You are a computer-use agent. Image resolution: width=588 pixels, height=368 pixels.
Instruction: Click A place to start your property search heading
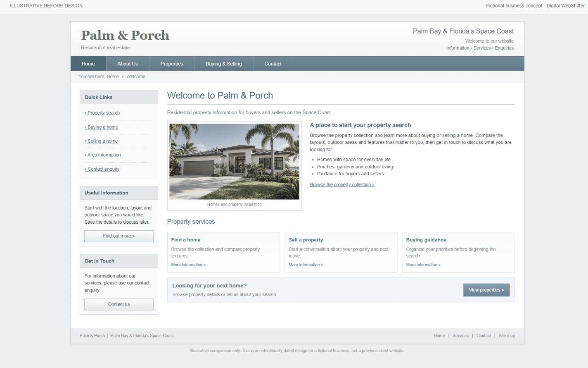360,125
